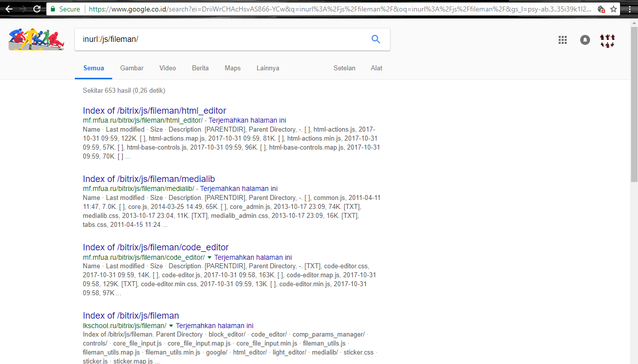Image resolution: width=638 pixels, height=364 pixels.
Task: Click the page's vertical scrollbar thumb
Action: pyautogui.click(x=634, y=105)
